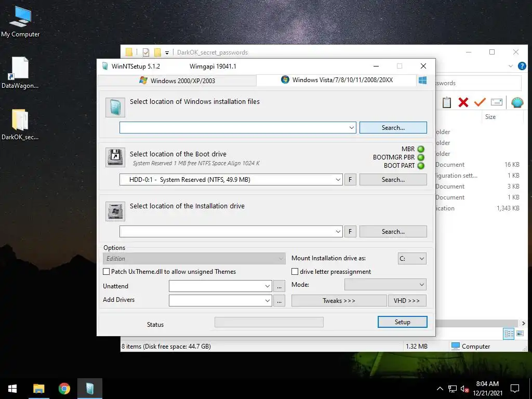Click file manager horizontal scrollbar right arrow
The image size is (532, 399).
click(x=524, y=323)
